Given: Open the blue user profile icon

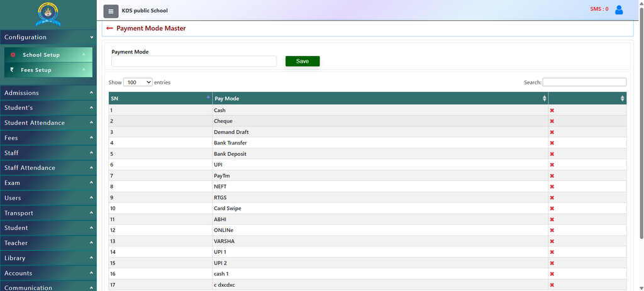Looking at the screenshot, I should (x=619, y=10).
